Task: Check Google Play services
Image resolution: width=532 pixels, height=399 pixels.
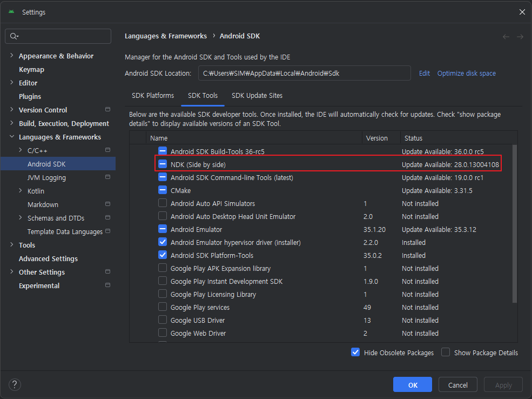Action: click(x=163, y=307)
